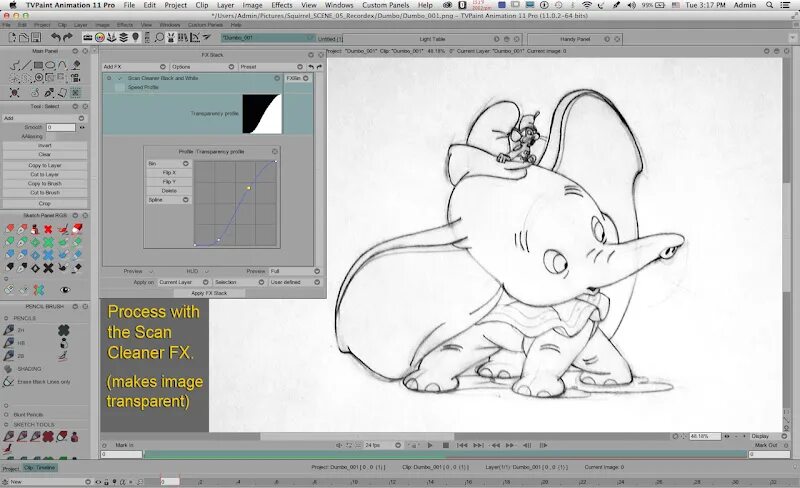Image resolution: width=800 pixels, height=488 pixels.
Task: Click the light bulb icon in toolbar
Action: pos(135,37)
